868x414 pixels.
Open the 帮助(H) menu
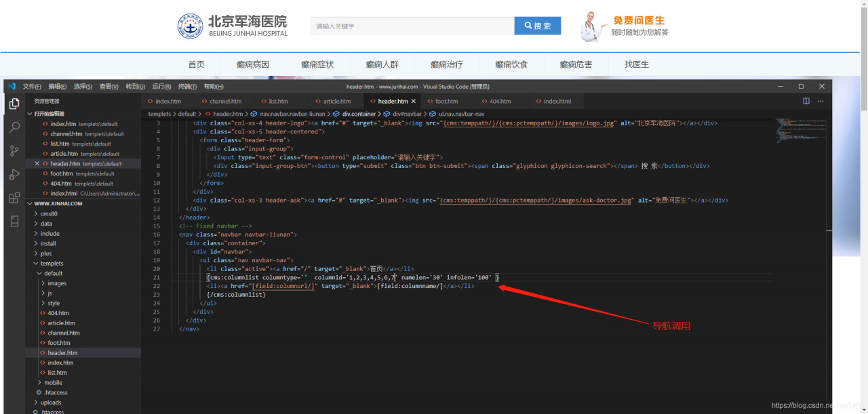214,86
